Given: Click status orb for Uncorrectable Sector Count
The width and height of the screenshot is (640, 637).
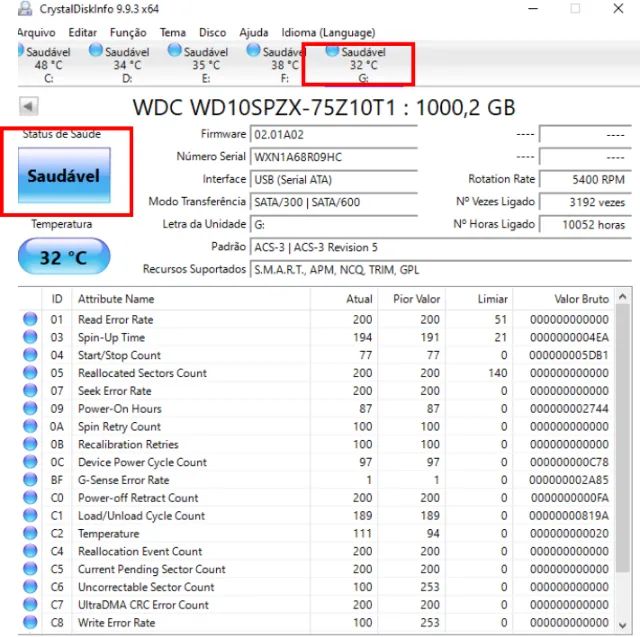Looking at the screenshot, I should 30,586.
